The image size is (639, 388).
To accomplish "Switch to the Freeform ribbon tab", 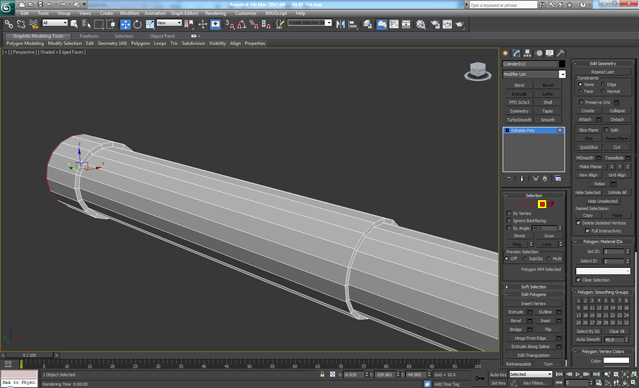I will pos(89,36).
